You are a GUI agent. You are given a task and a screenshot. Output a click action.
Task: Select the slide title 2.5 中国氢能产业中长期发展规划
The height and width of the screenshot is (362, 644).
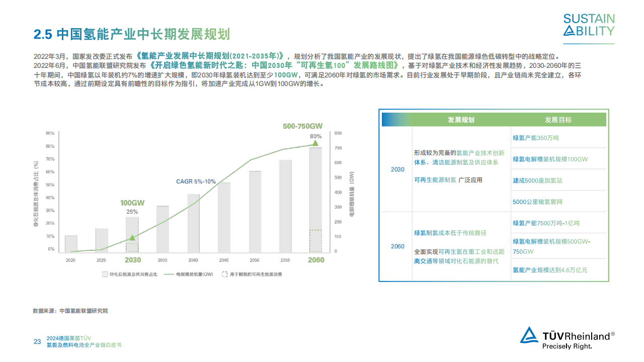(132, 34)
